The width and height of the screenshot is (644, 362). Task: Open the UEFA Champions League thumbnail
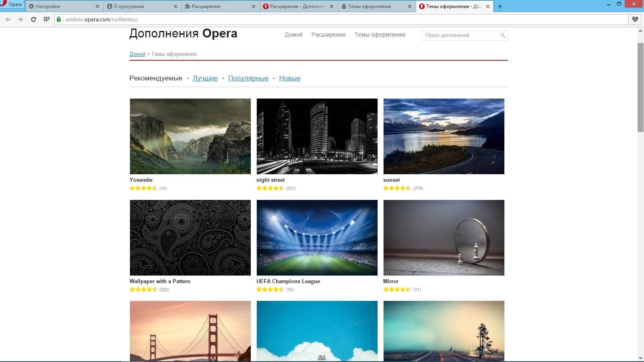(317, 238)
